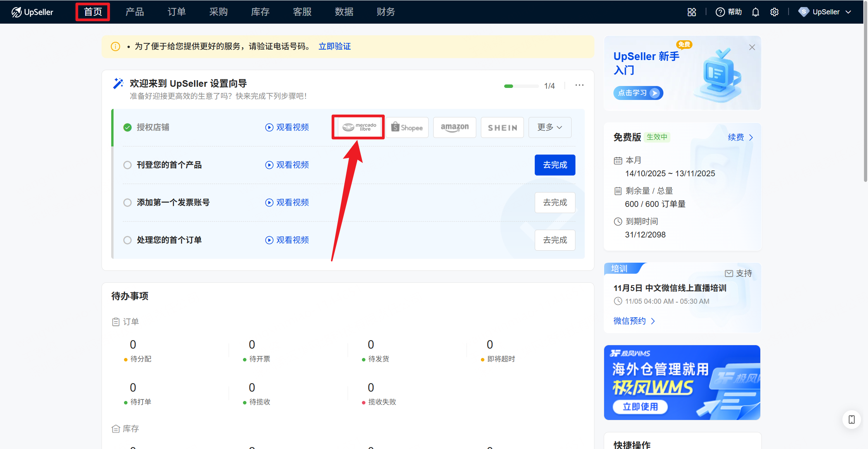Click the blue 去完成 button
868x449 pixels.
tap(555, 165)
